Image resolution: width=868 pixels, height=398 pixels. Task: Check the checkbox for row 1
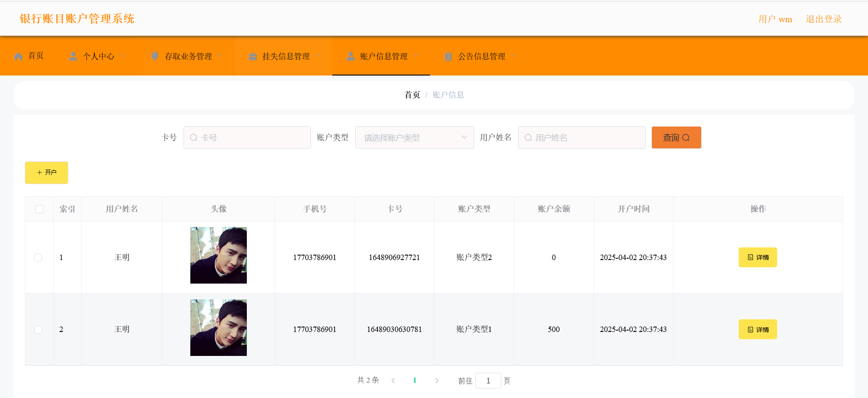pyautogui.click(x=38, y=257)
